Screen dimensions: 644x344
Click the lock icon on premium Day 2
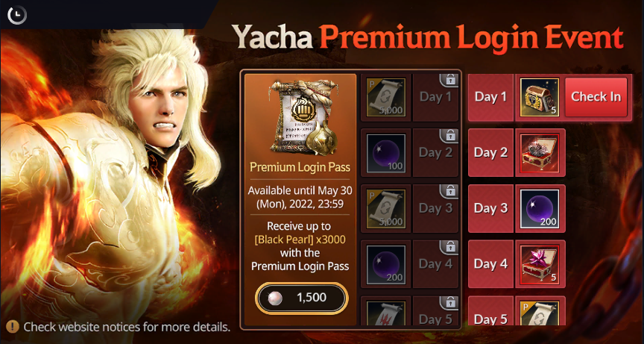449,135
